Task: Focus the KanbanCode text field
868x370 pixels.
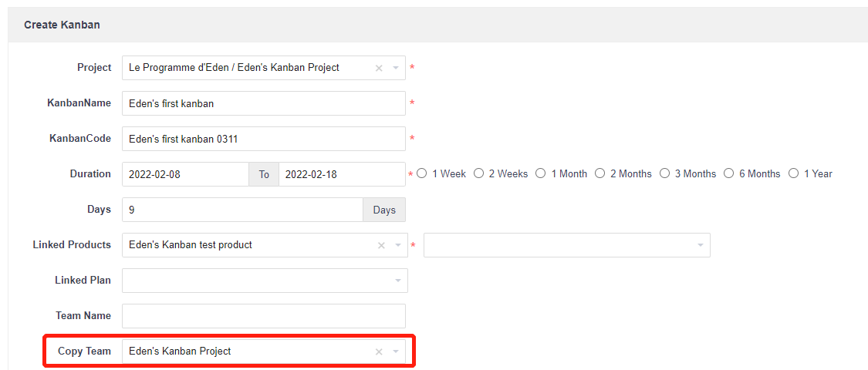Action: click(x=263, y=139)
